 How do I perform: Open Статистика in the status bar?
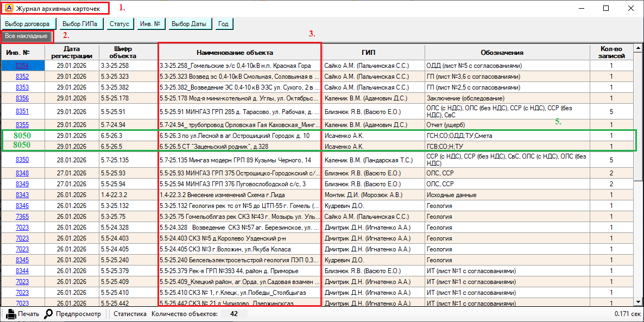(x=130, y=314)
